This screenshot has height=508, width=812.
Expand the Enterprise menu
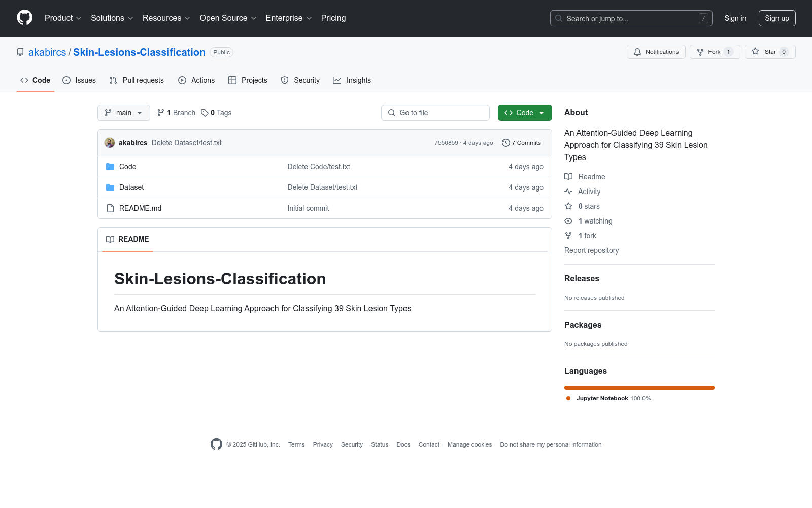[288, 18]
